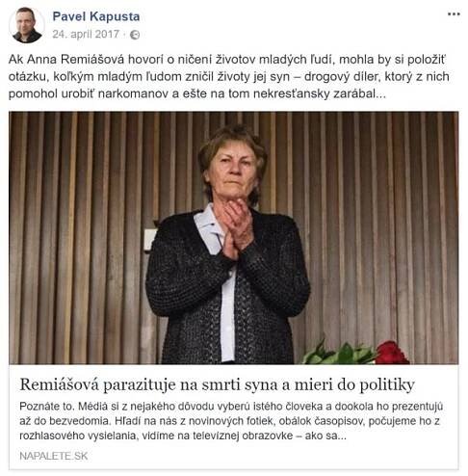Viewport: 468px width, 476px height.
Task: Click the word politiky in the headline
Action: [387, 385]
